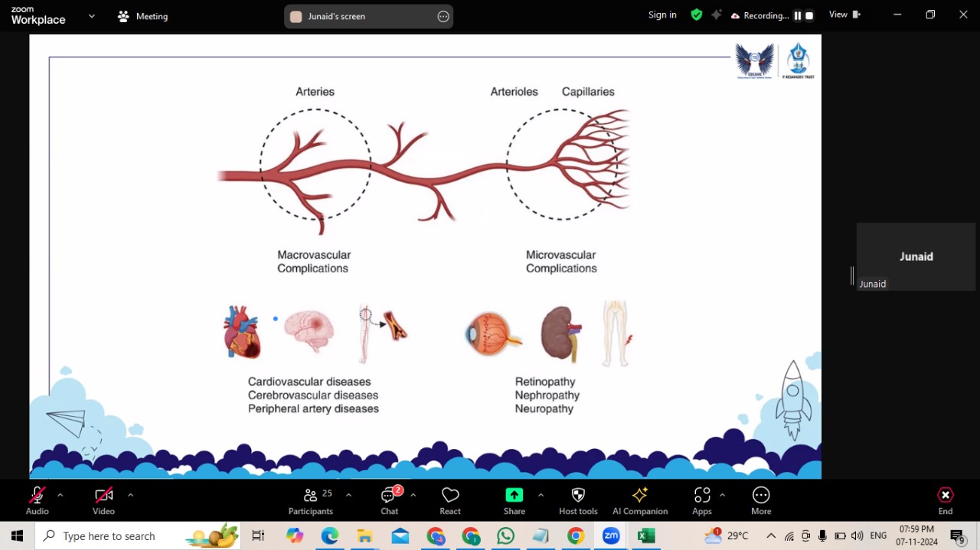
Task: Open Host tools shield menu
Action: 578,501
